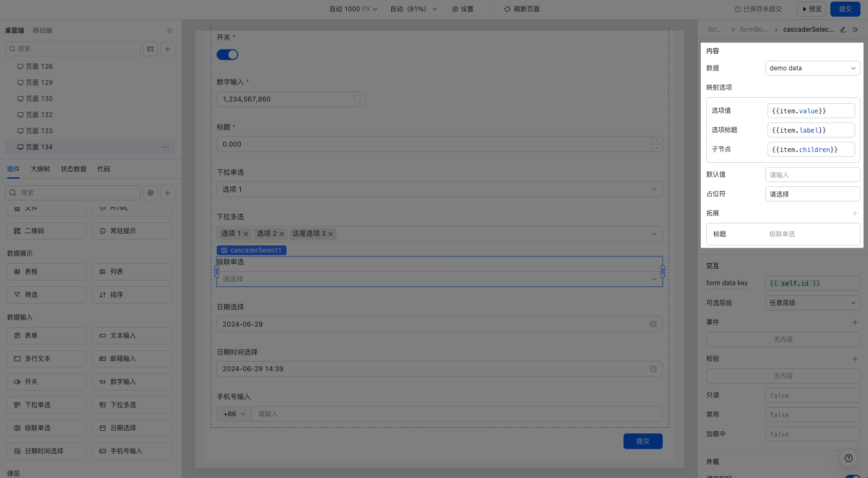Click edit name pencil icon
The width and height of the screenshot is (868, 478).
(x=843, y=30)
